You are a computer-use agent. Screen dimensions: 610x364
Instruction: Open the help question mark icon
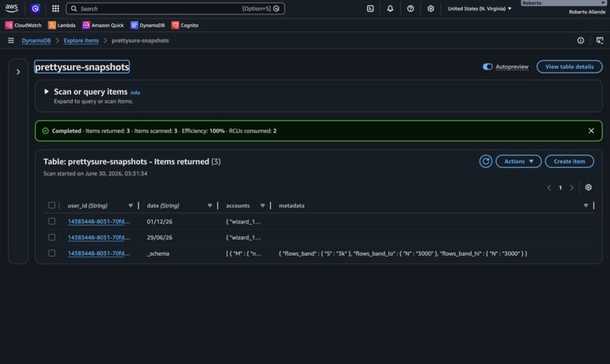(x=410, y=8)
